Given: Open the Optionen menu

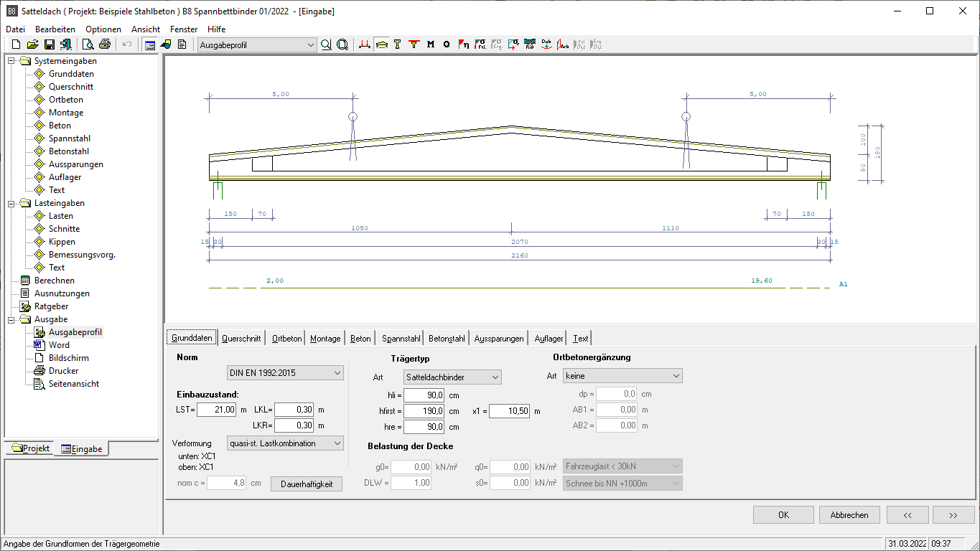Looking at the screenshot, I should click(103, 29).
